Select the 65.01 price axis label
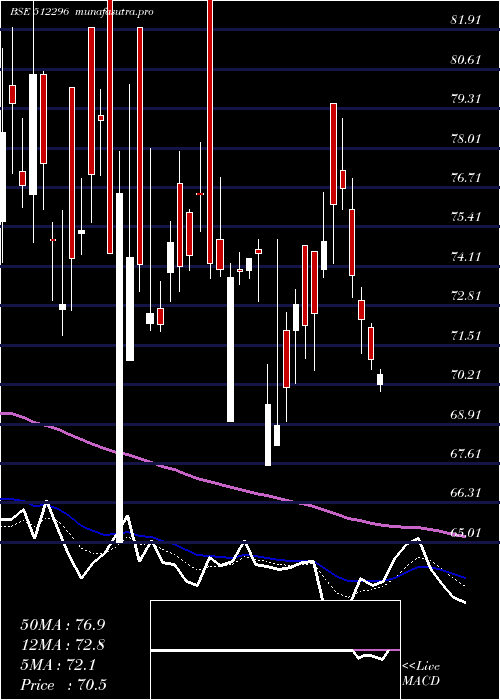Viewport: 500px width, 700px height. click(466, 533)
